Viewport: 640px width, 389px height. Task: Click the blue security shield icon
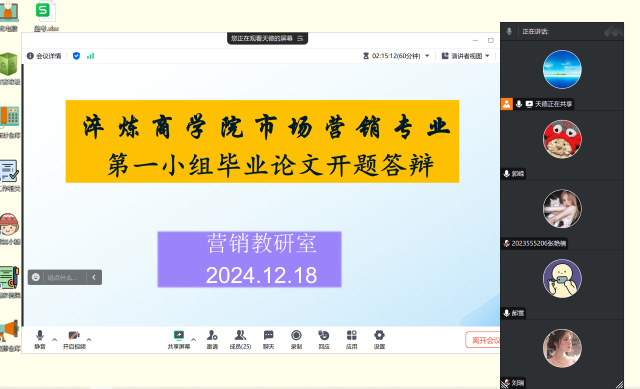click(x=76, y=56)
